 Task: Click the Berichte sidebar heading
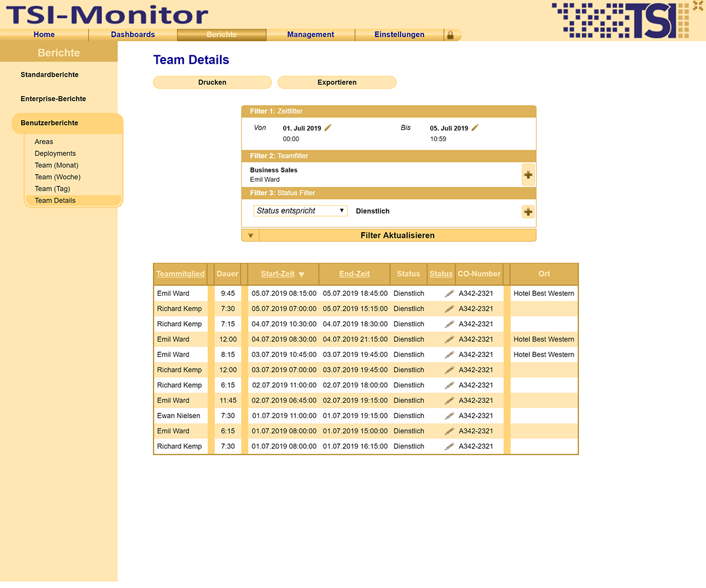point(59,53)
